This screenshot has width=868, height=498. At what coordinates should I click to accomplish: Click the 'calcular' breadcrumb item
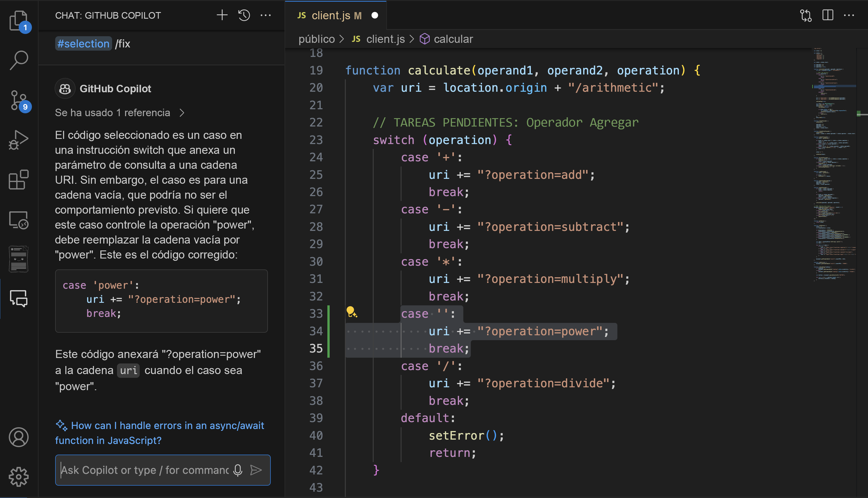(x=453, y=39)
